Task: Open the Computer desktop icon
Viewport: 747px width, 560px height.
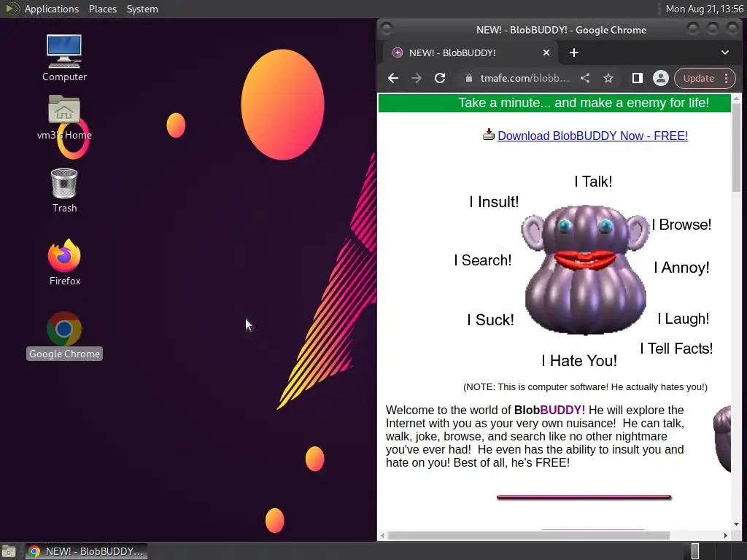Action: (64, 58)
